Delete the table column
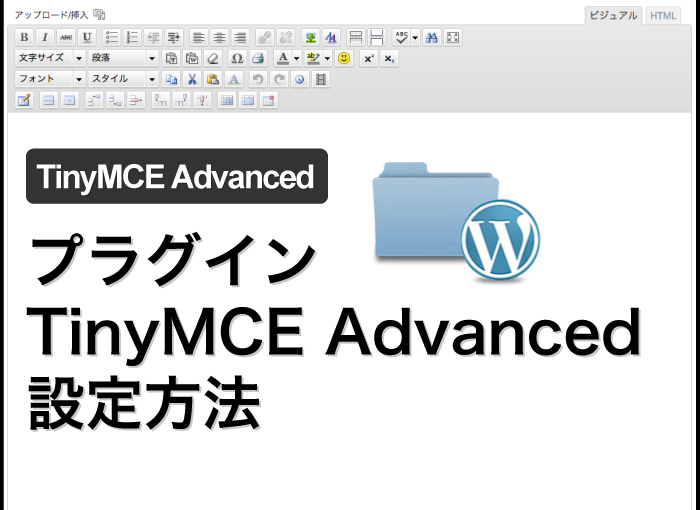 point(202,100)
